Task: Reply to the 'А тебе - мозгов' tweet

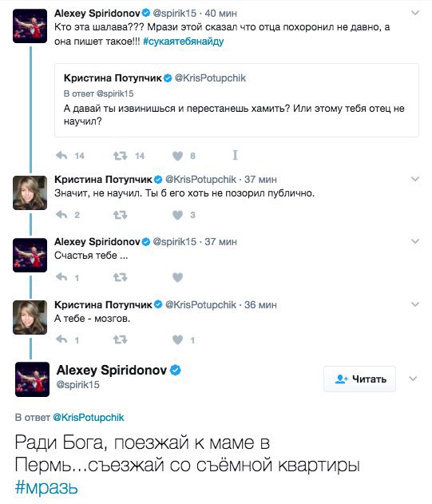Action: click(61, 339)
